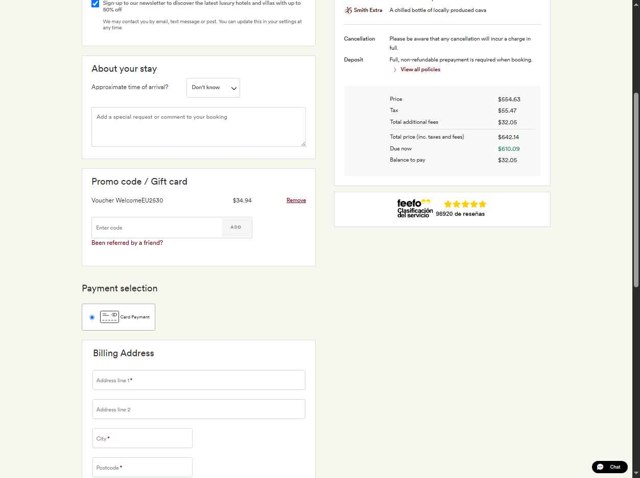The image size is (640, 478).
Task: Focus the Address line 2 field
Action: 198,409
